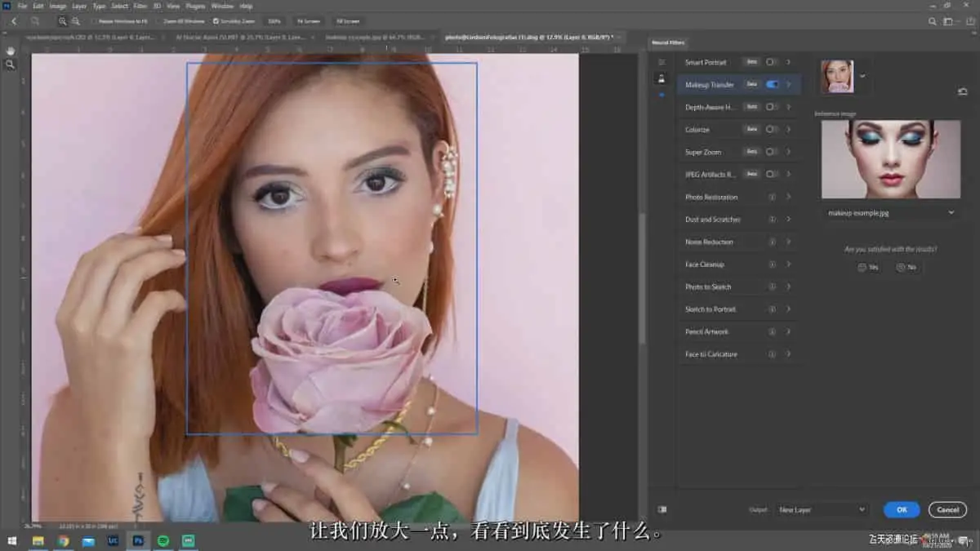980x551 pixels.
Task: Click the download icon for Photo Restoration
Action: [772, 197]
